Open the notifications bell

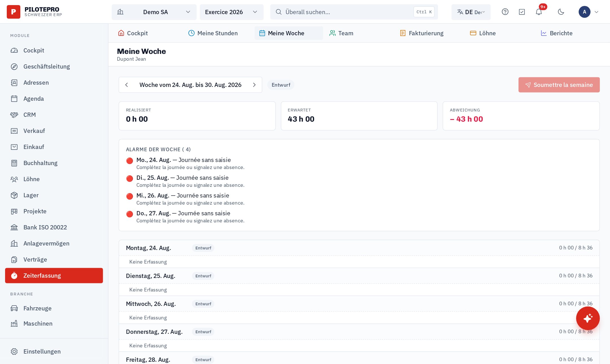tap(539, 12)
